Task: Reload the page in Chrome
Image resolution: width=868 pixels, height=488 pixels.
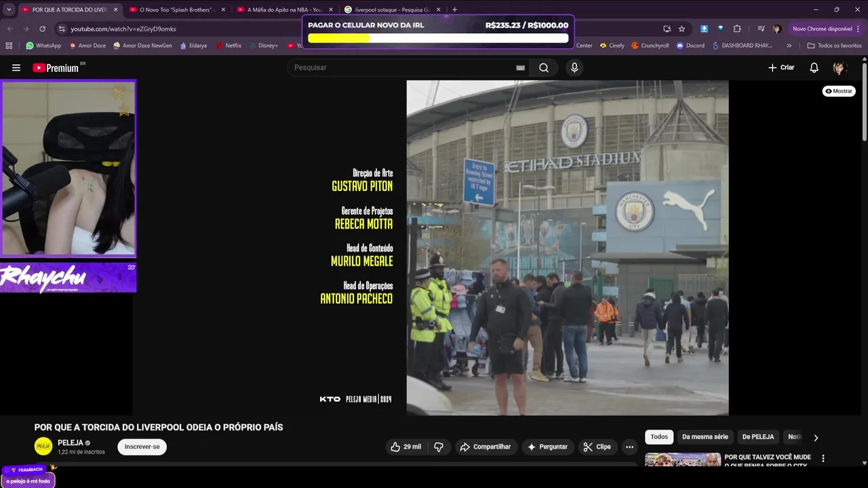Action: point(42,29)
